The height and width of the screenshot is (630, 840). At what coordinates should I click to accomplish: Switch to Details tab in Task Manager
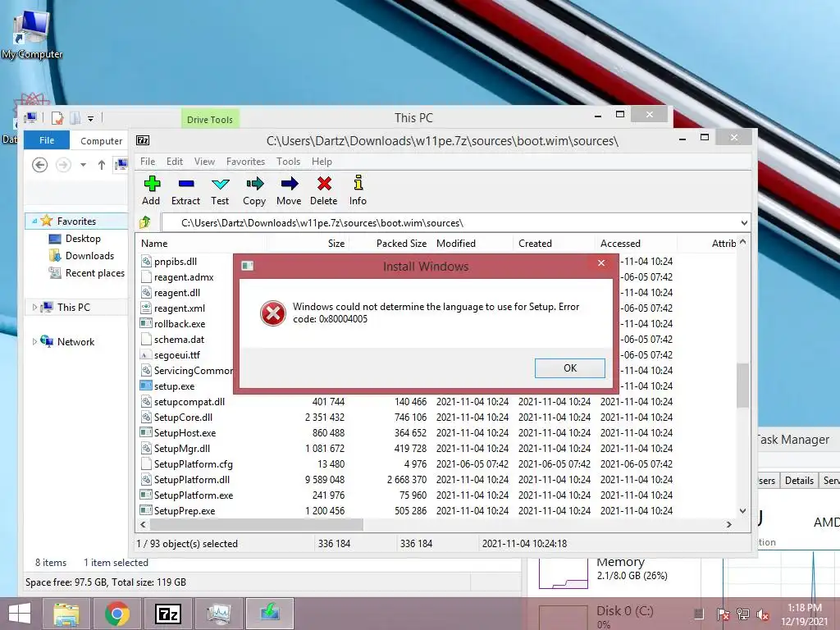799,480
